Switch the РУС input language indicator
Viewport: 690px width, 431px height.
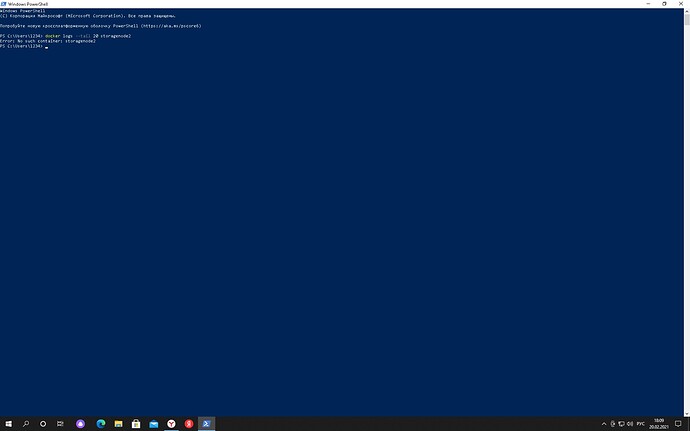(x=640, y=423)
